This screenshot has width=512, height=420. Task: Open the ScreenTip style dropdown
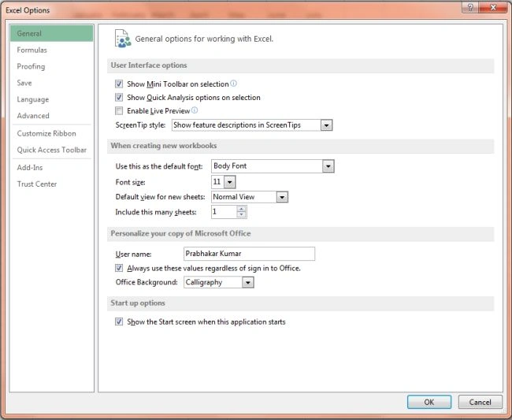pyautogui.click(x=327, y=125)
